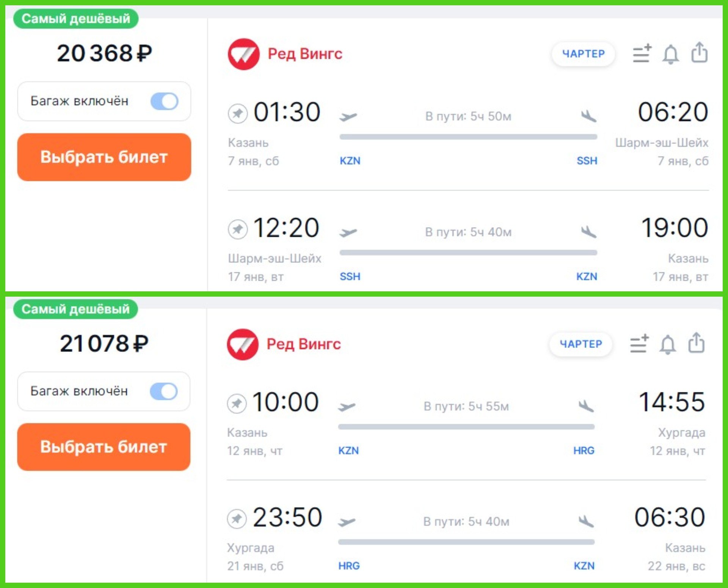Click the Ред Вингс airline name in second ticket
This screenshot has width=728, height=588.
(304, 344)
